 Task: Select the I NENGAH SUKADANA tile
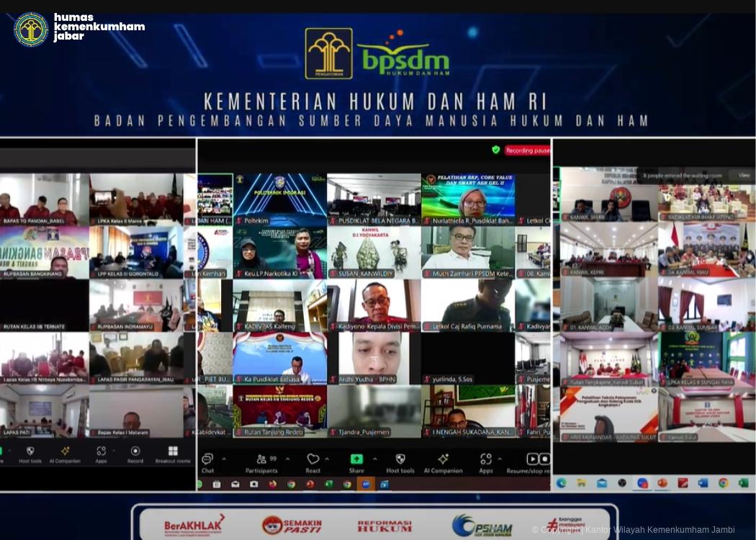click(x=468, y=411)
